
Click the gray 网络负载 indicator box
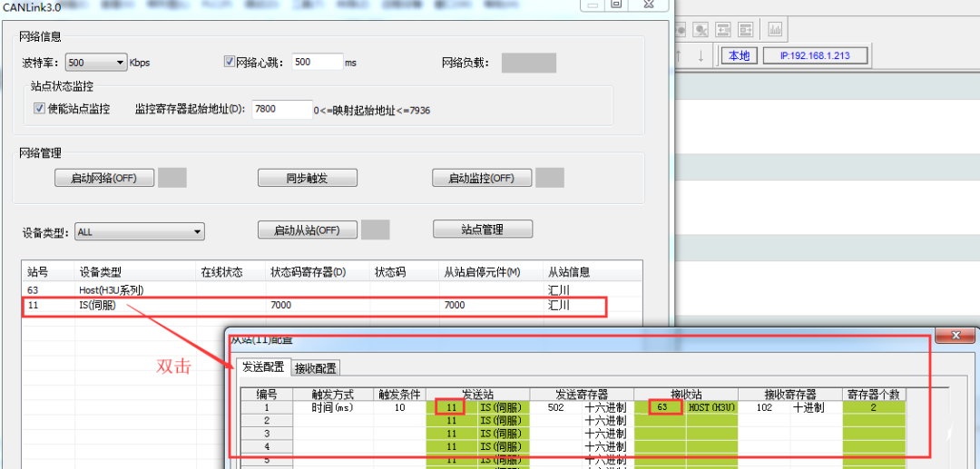528,63
